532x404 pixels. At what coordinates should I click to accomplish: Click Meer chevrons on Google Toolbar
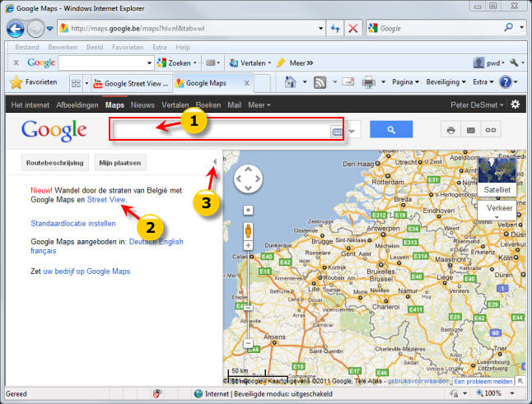coord(301,63)
